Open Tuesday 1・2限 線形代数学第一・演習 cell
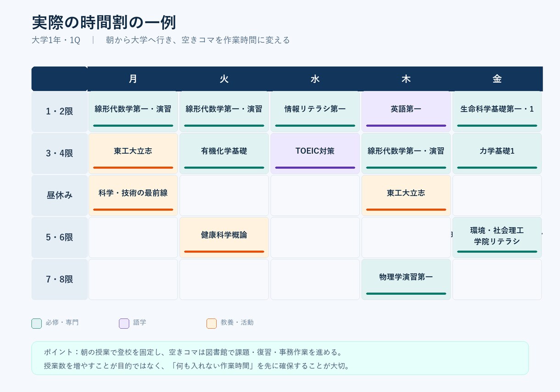Screen dimensions: 560x392 (224, 112)
